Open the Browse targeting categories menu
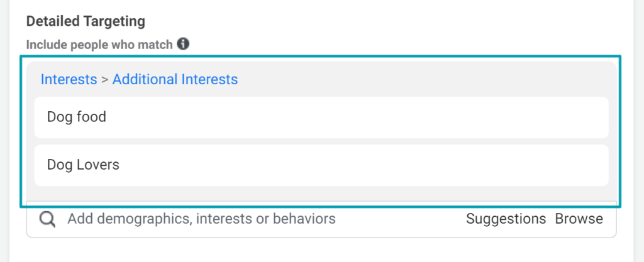Screen dimensions: 644x262 pyautogui.click(x=579, y=219)
